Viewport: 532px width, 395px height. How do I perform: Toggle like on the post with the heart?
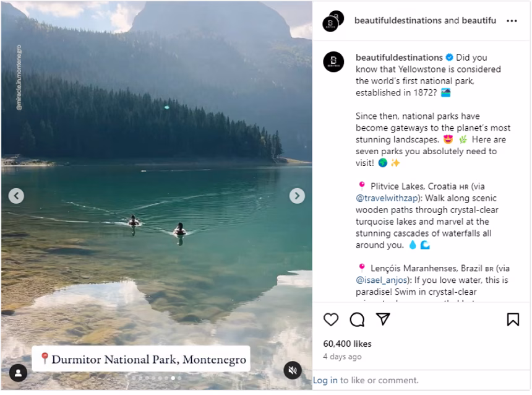click(332, 320)
